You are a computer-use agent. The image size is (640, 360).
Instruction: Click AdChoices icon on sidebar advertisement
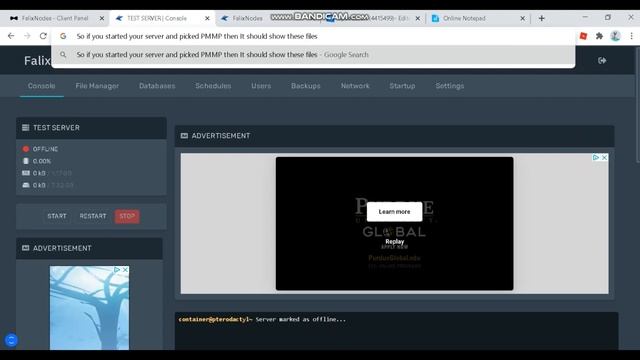coord(117,270)
